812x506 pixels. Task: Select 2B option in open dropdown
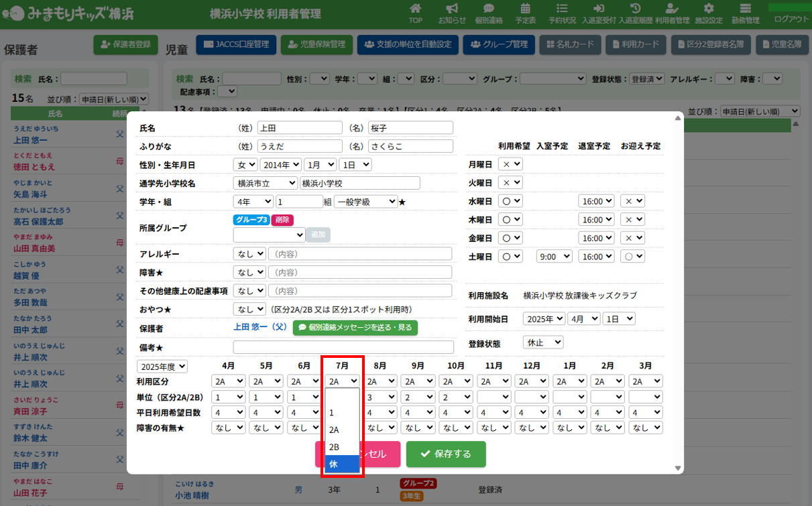[x=343, y=447]
